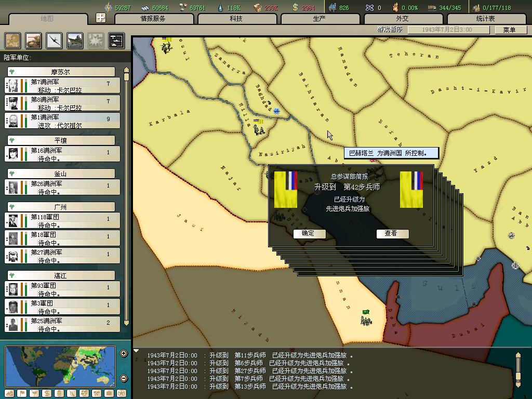The height and width of the screenshot is (399, 532).
Task: Click the 游戏暂停 pause label
Action: click(390, 30)
